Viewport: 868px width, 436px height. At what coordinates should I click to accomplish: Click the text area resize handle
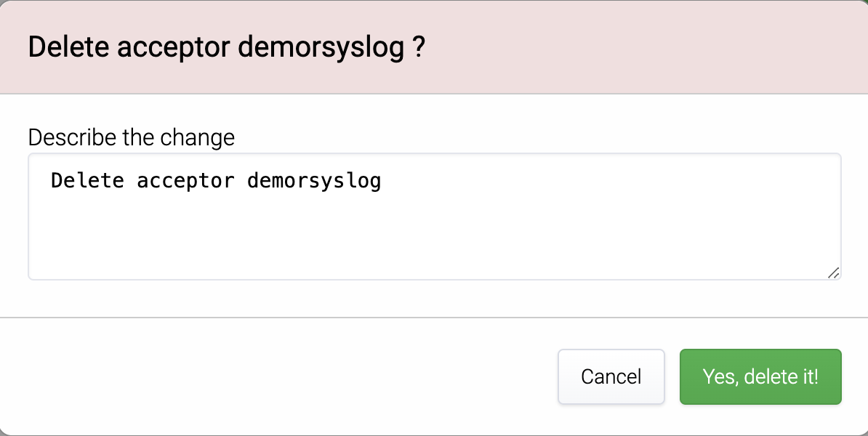tap(833, 272)
